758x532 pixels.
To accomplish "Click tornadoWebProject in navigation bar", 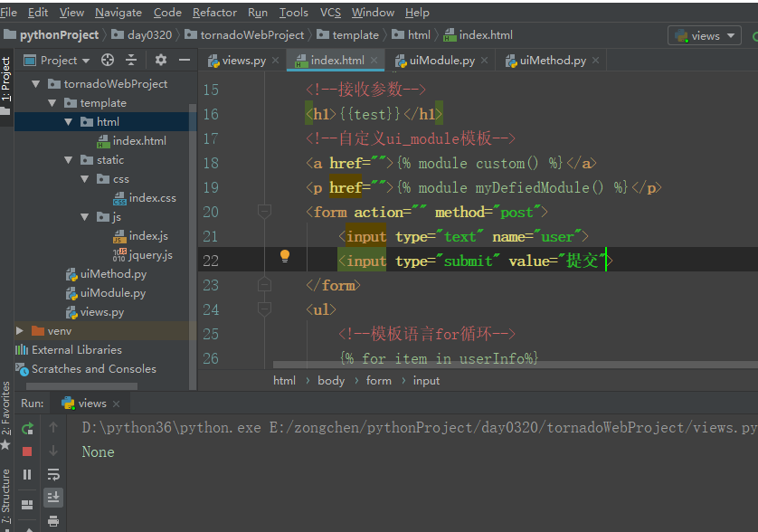I will pyautogui.click(x=244, y=34).
